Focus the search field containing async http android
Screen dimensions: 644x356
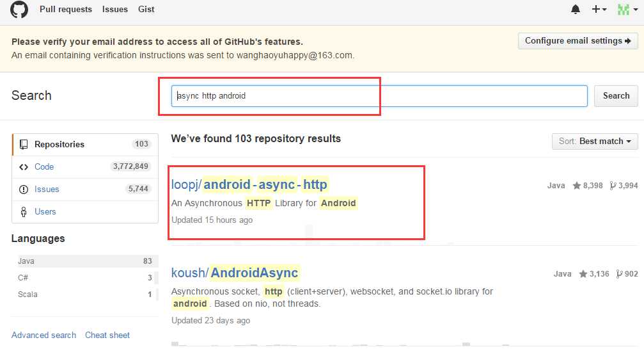click(379, 96)
